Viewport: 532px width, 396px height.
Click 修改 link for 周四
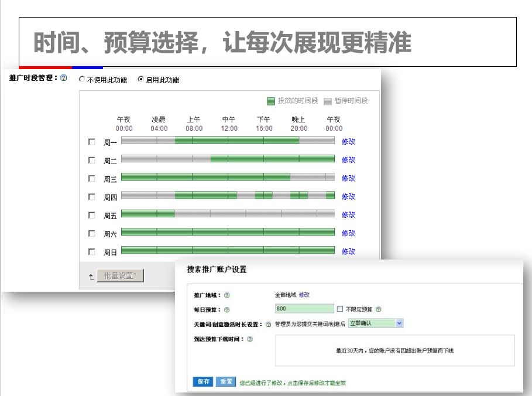[x=348, y=197]
